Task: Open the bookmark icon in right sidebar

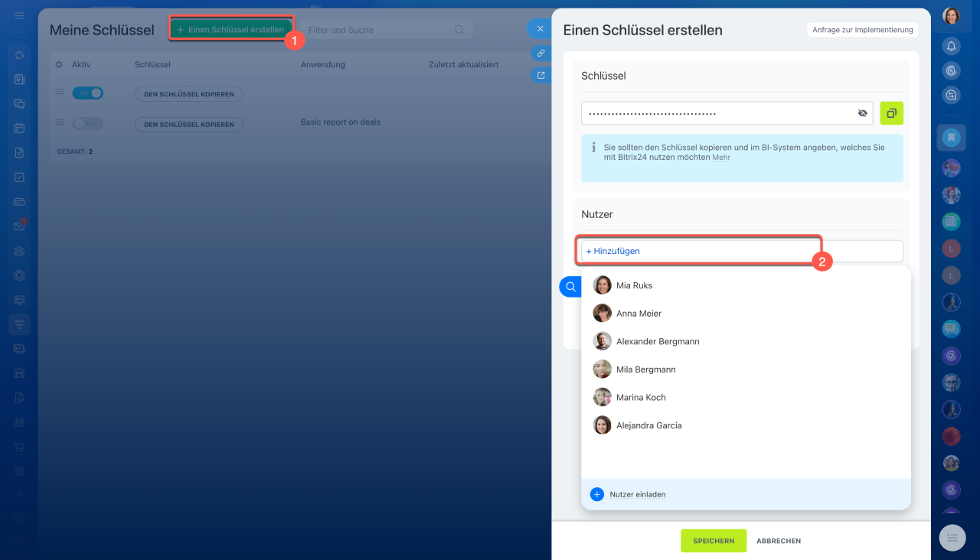Action: [951, 138]
